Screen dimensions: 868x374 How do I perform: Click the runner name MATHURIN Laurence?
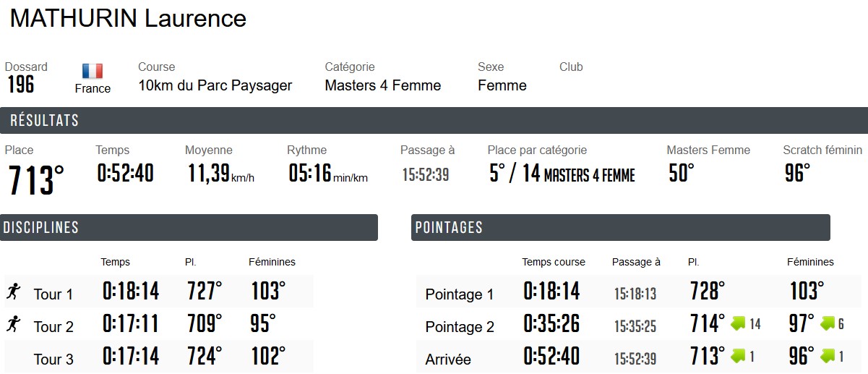pyautogui.click(x=128, y=19)
